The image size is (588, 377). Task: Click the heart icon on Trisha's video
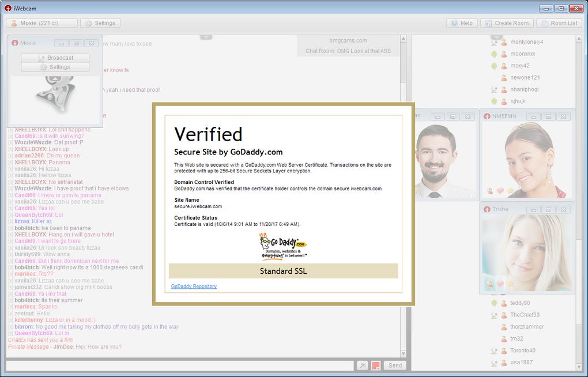500,284
